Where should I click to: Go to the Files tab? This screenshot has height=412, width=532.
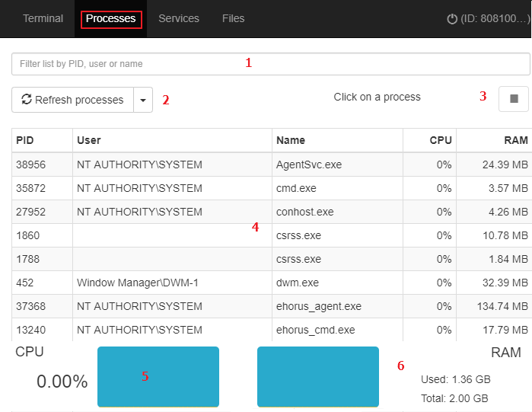click(233, 18)
